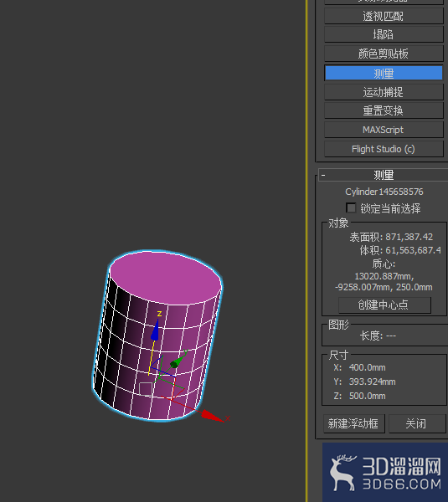Collapse the 测量 rollout header
This screenshot has height=502, width=448.
point(384,175)
